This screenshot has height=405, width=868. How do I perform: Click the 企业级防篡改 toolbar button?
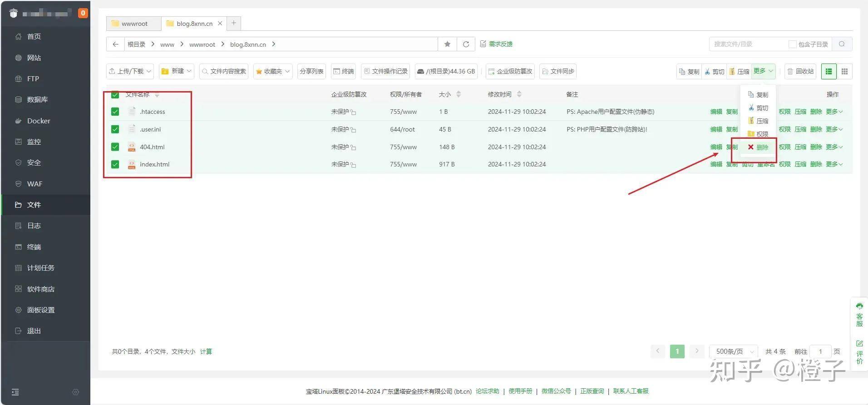click(510, 71)
